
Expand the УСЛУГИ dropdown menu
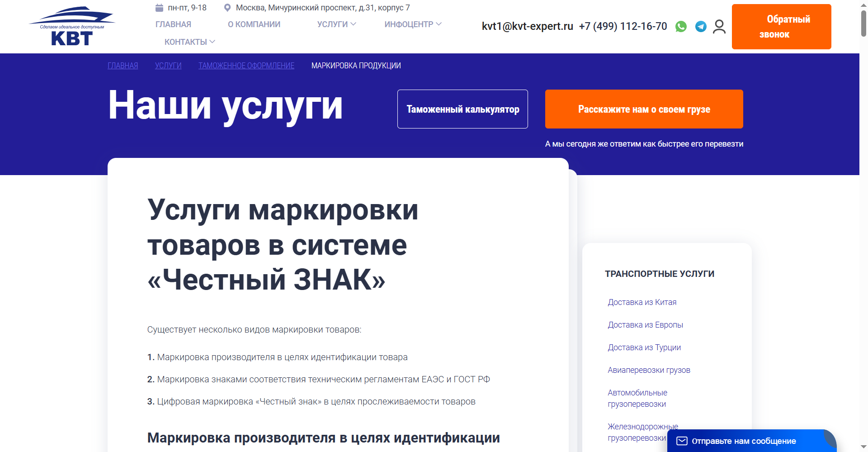(x=335, y=24)
